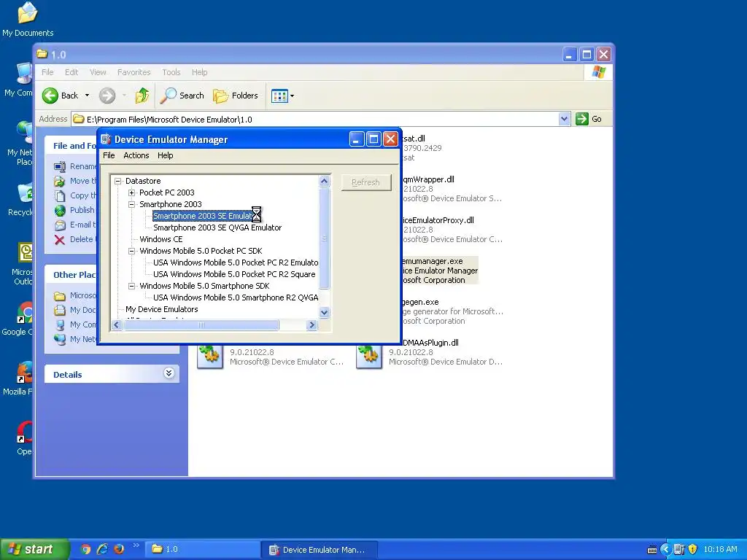Screen dimensions: 747x560
Task: Click the Explorer address bar path field
Action: [x=315, y=119]
